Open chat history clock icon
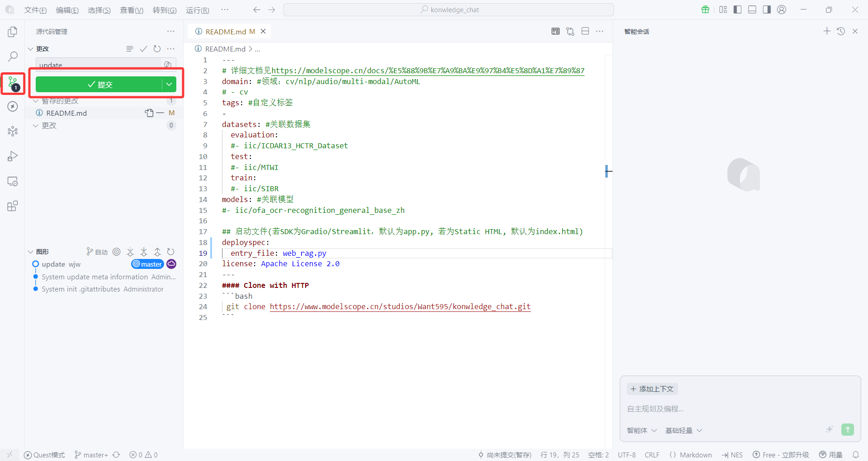 click(x=841, y=31)
